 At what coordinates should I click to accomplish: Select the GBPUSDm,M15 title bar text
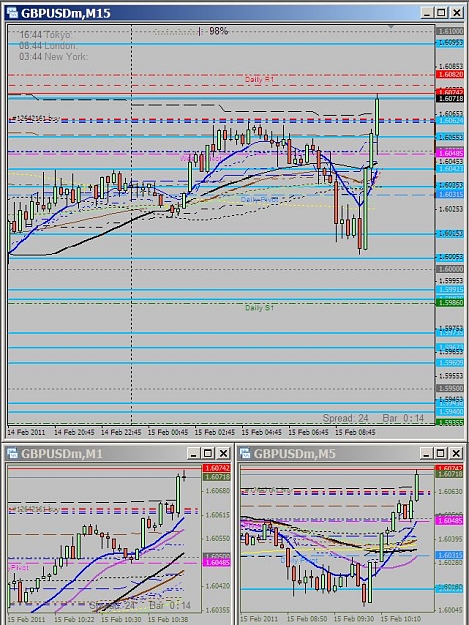tap(66, 14)
